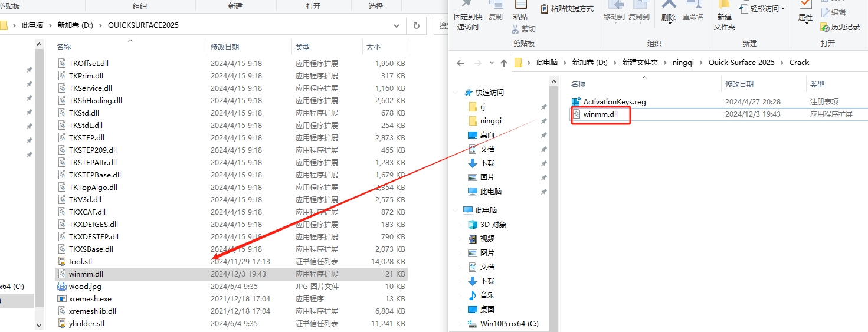Collapse the 此电脑 (This PC) tree node
This screenshot has height=332, width=868.
click(x=455, y=211)
